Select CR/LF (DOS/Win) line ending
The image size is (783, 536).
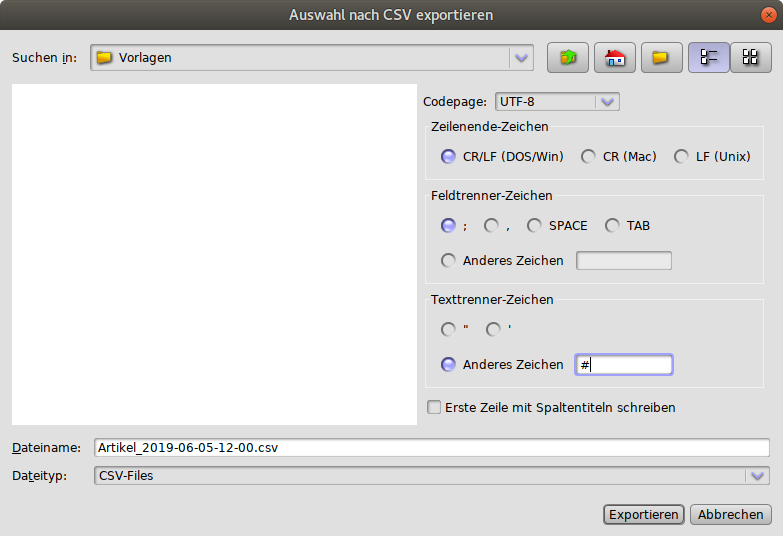coord(448,157)
